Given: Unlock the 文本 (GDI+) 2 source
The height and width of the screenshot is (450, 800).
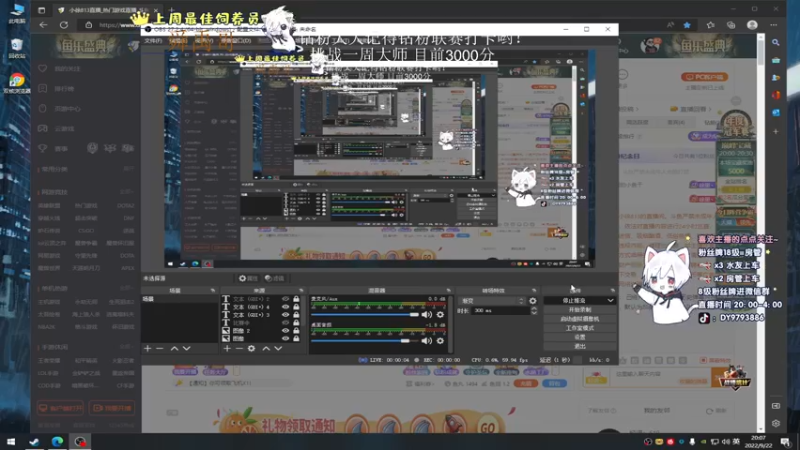Looking at the screenshot, I should coord(296,299).
